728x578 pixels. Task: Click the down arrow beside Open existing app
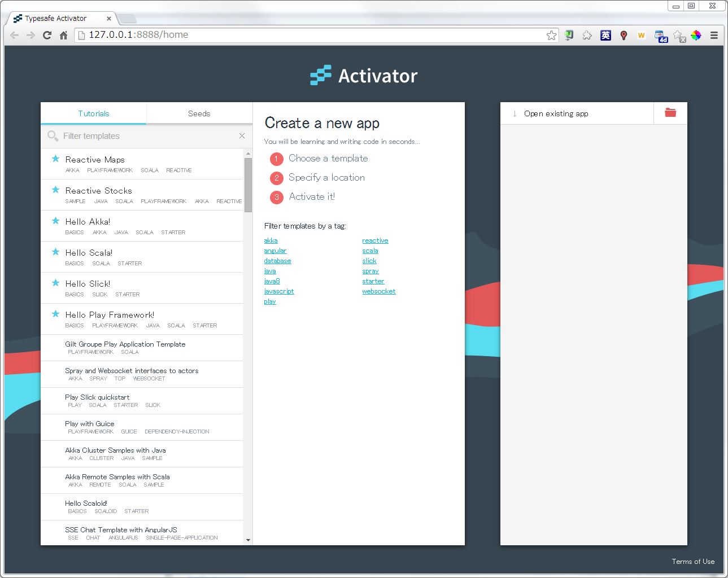coord(515,113)
